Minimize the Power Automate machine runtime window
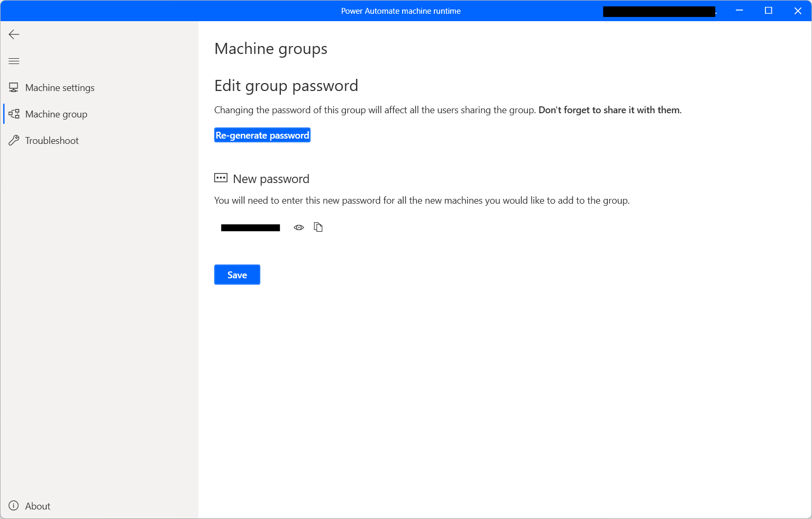The width and height of the screenshot is (812, 519). pyautogui.click(x=740, y=11)
